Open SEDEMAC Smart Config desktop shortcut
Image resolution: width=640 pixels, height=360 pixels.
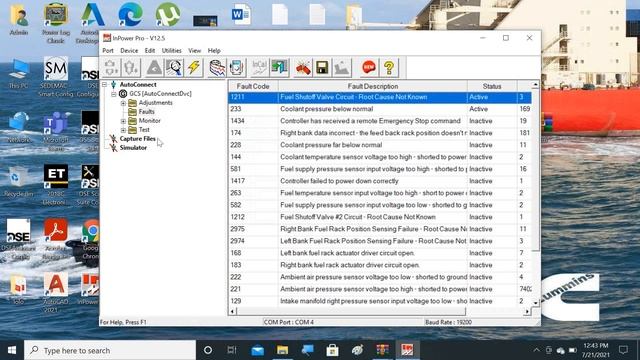point(56,76)
